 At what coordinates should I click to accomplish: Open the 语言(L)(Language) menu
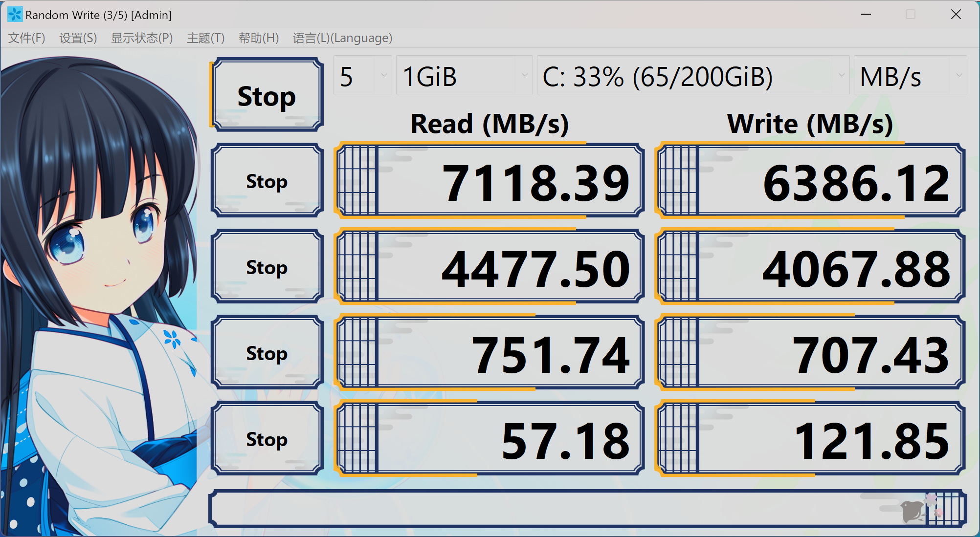click(342, 38)
